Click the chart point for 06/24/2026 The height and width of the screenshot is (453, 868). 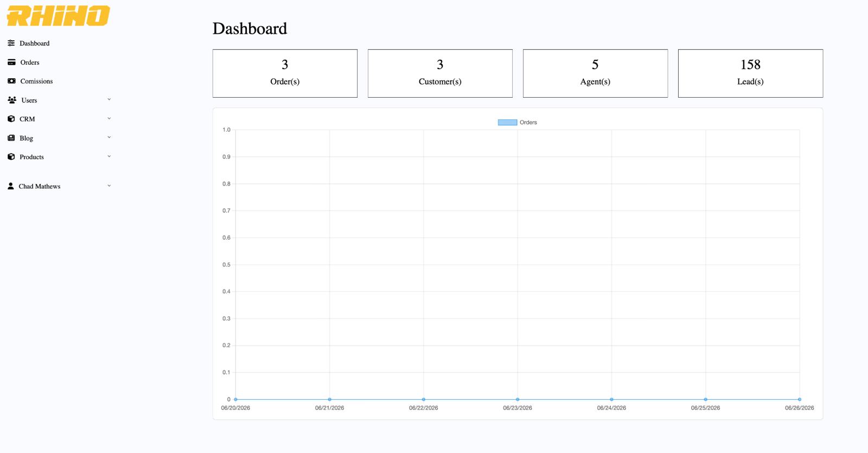pyautogui.click(x=611, y=399)
